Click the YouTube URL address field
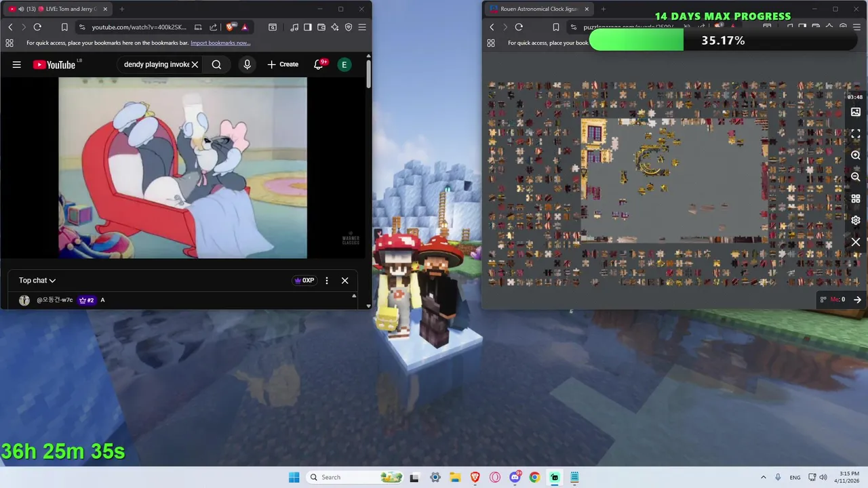 [139, 27]
